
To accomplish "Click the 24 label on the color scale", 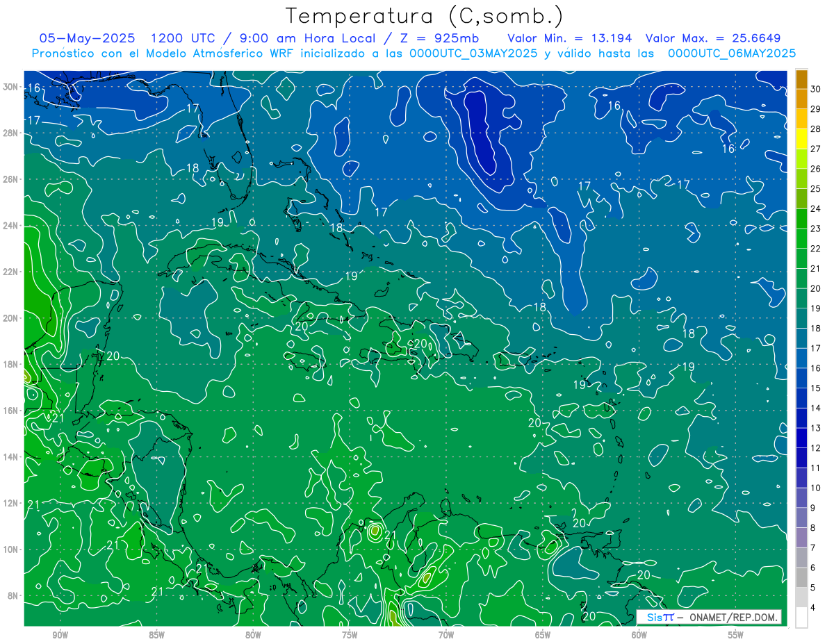I will [x=816, y=209].
